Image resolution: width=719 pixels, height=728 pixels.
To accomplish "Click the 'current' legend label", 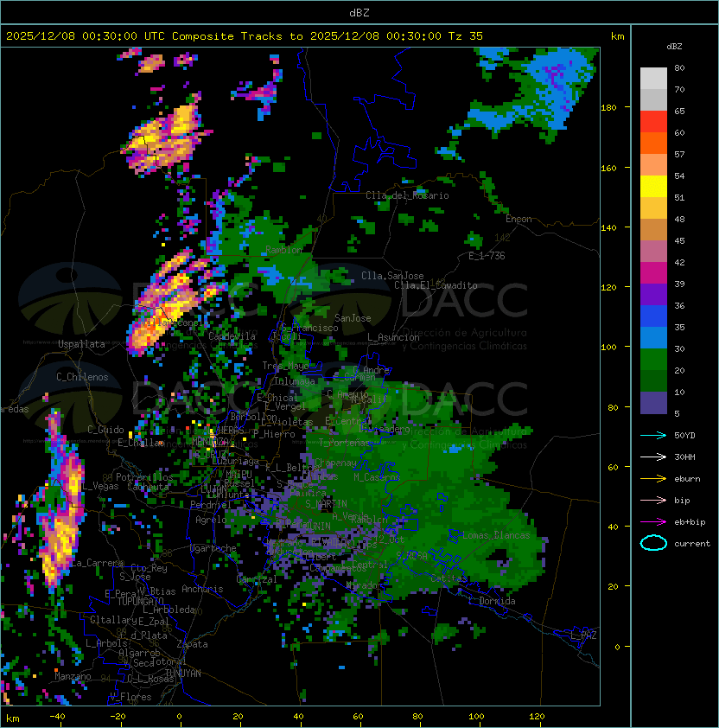I will click(692, 544).
